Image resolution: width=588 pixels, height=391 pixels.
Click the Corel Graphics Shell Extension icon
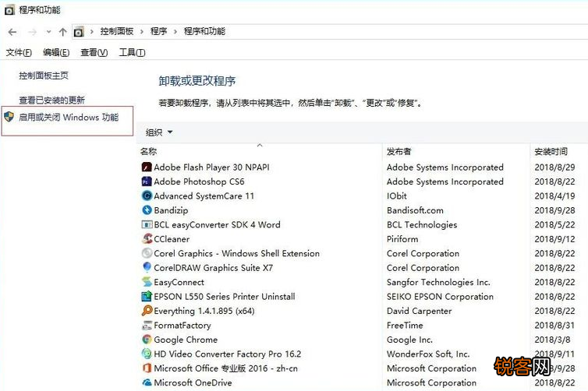tap(147, 253)
